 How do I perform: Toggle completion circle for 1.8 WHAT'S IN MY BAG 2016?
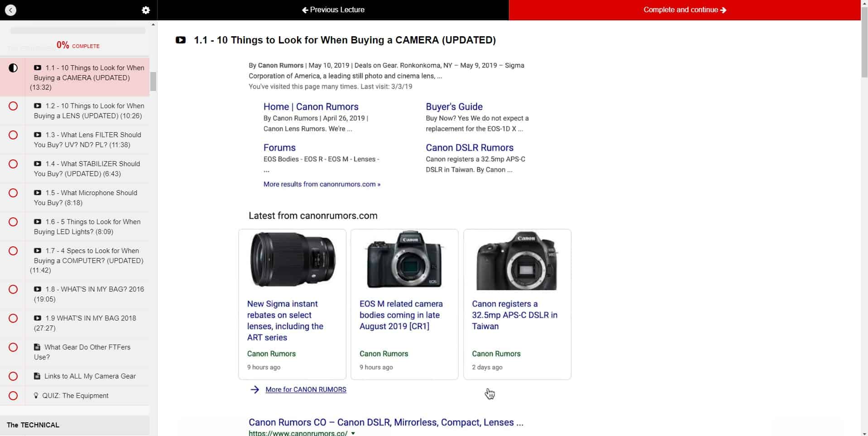(x=13, y=289)
